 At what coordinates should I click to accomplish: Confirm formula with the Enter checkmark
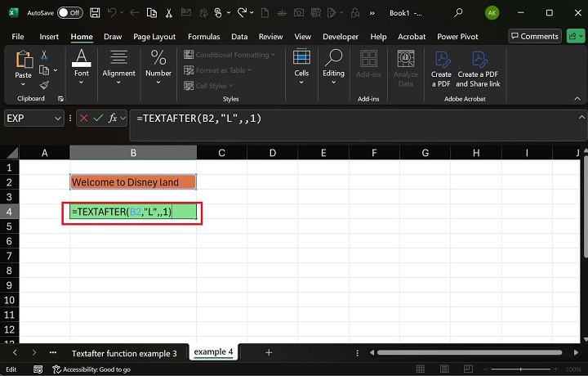pyautogui.click(x=98, y=119)
